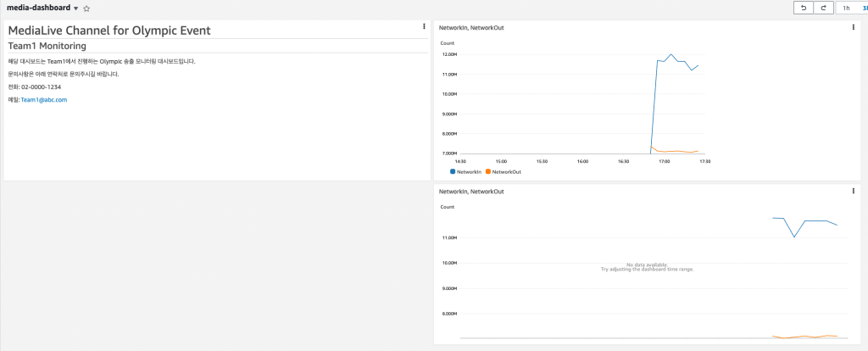The width and height of the screenshot is (868, 351).
Task: Click the 15:30 x-axis label
Action: (542, 162)
